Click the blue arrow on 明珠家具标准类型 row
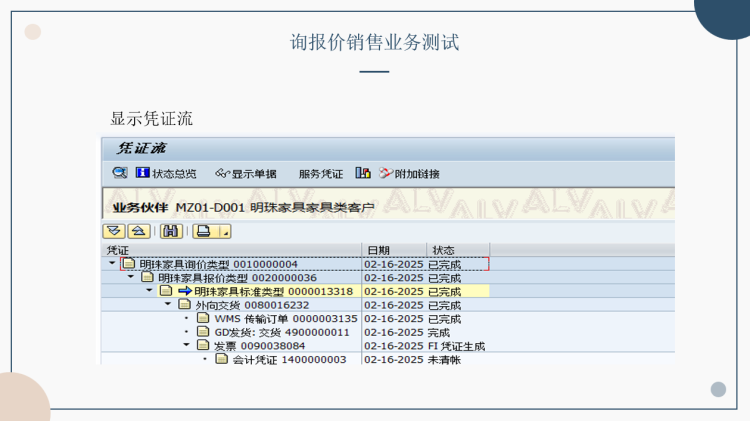The image size is (750, 421). pos(185,291)
